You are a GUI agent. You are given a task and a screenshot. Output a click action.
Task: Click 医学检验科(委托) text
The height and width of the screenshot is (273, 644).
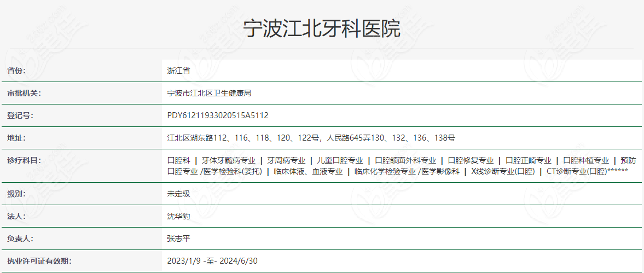[x=233, y=172]
